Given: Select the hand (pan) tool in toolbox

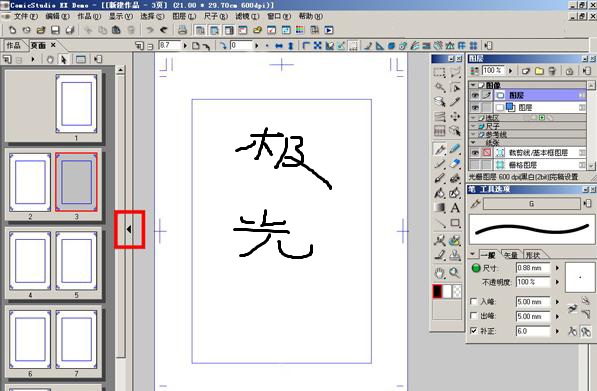Looking at the screenshot, I should 440,273.
